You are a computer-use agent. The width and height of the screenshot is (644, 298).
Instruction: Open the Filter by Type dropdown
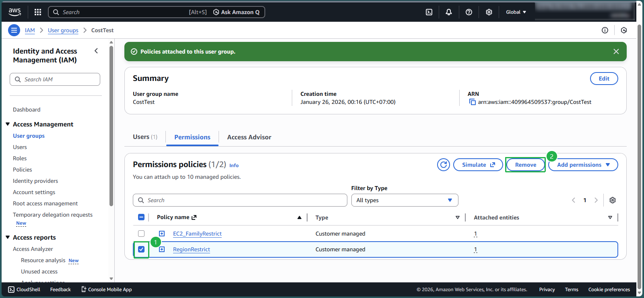pyautogui.click(x=405, y=200)
